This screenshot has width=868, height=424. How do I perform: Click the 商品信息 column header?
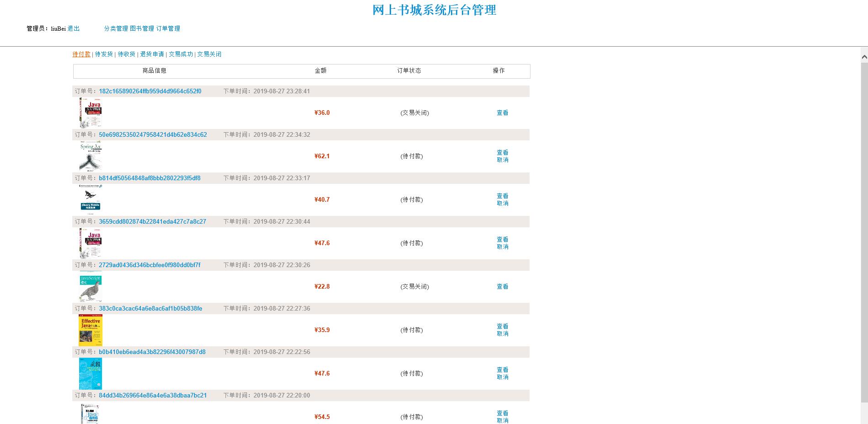click(x=155, y=70)
